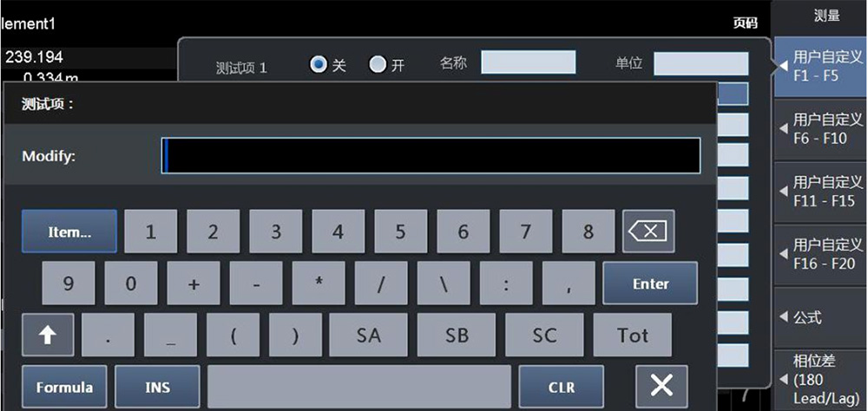
Task: Click the backspace key icon
Action: (x=648, y=232)
